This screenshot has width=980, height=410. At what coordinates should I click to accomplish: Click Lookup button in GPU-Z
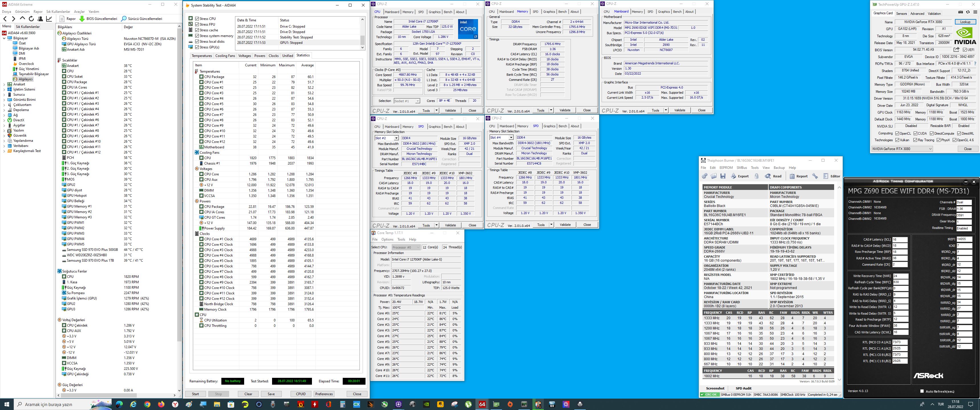965,22
